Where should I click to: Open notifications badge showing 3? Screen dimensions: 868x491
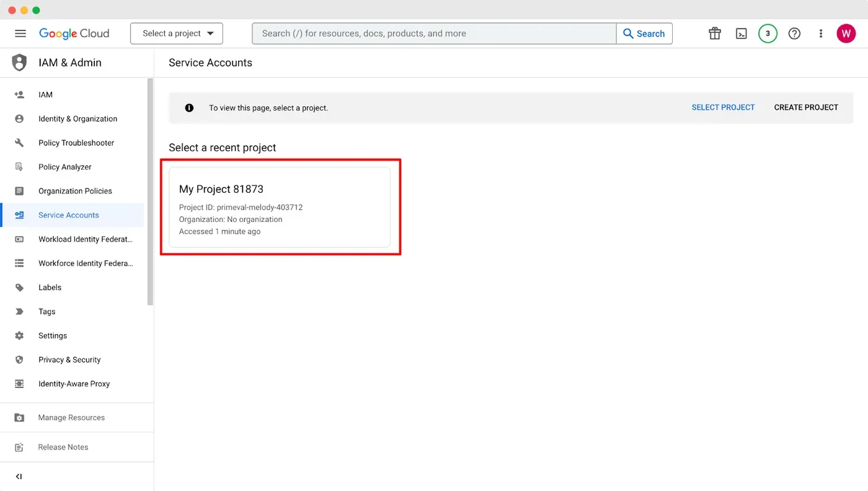[768, 33]
